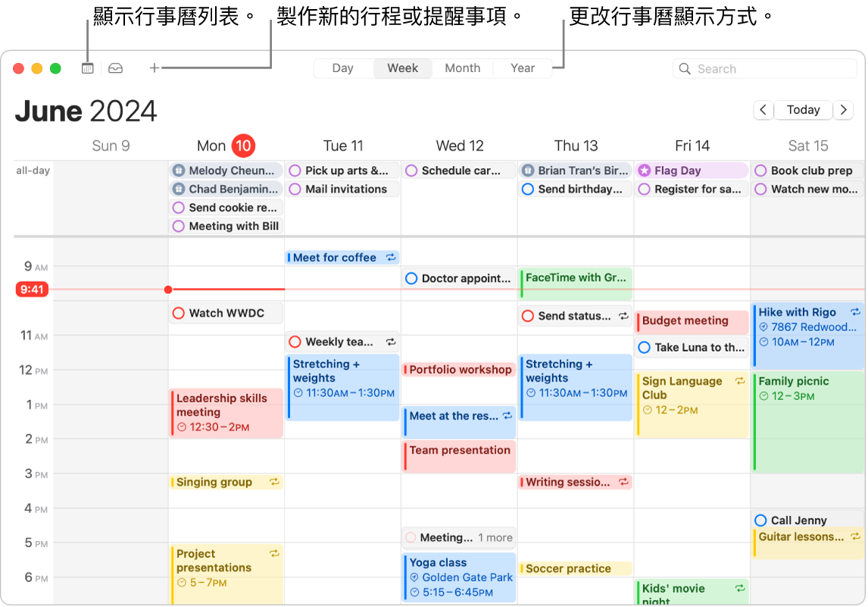Viewport: 868px width, 607px height.
Task: Open the invitations inbox icon
Action: (x=115, y=67)
